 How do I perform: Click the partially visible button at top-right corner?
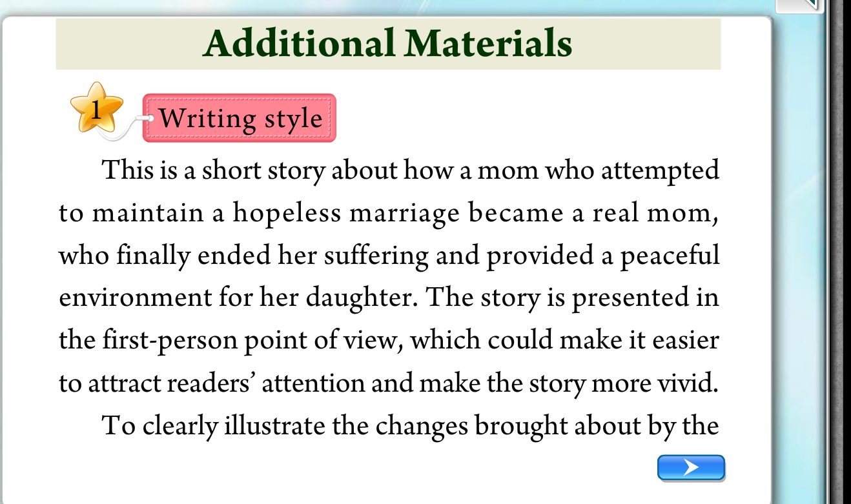(x=797, y=6)
